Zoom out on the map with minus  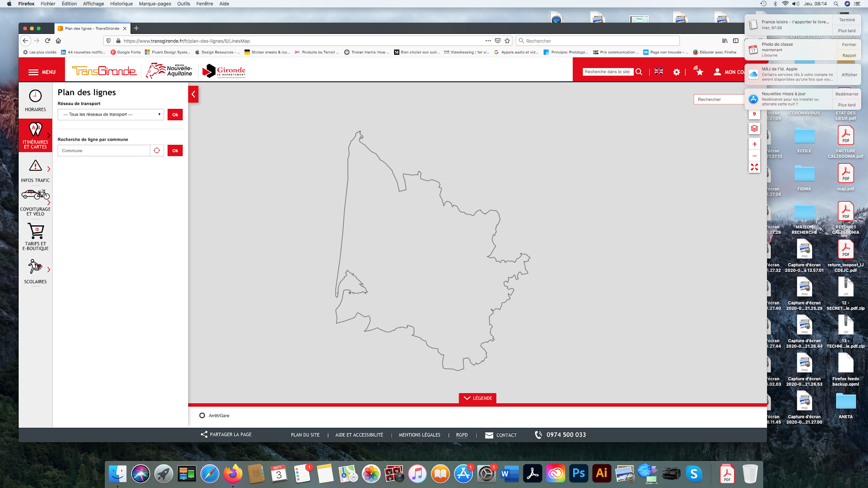tap(754, 156)
